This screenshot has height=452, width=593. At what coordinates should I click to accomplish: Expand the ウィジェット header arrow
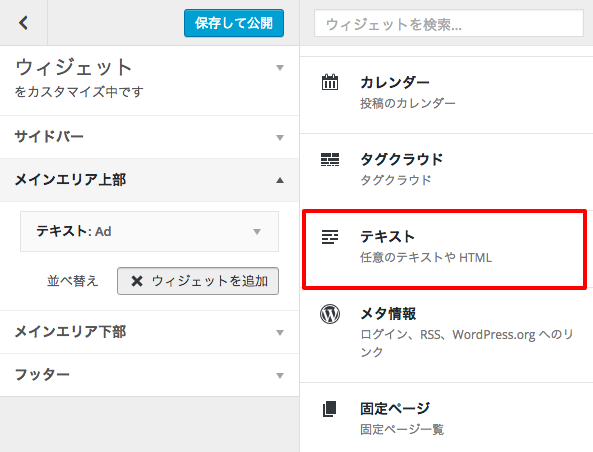click(x=280, y=68)
